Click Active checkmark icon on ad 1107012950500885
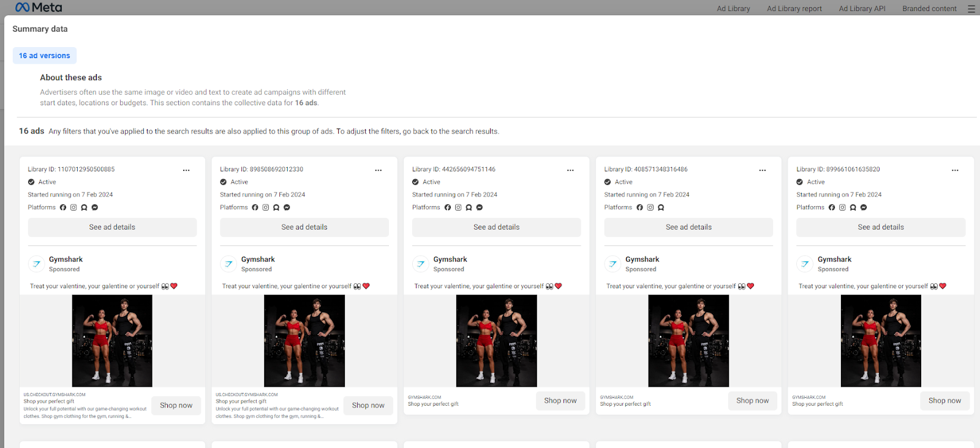This screenshot has width=980, height=448. pyautogui.click(x=31, y=182)
